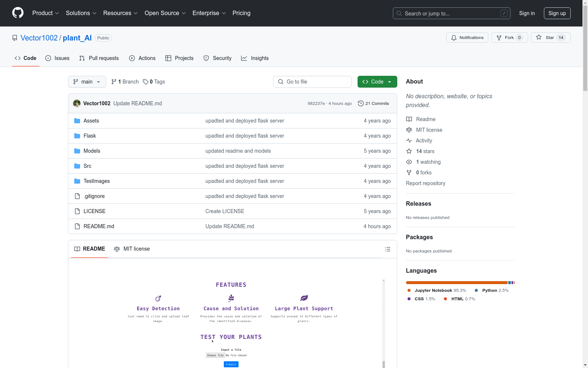Select the README tab
This screenshot has height=368, width=588.
pos(90,249)
